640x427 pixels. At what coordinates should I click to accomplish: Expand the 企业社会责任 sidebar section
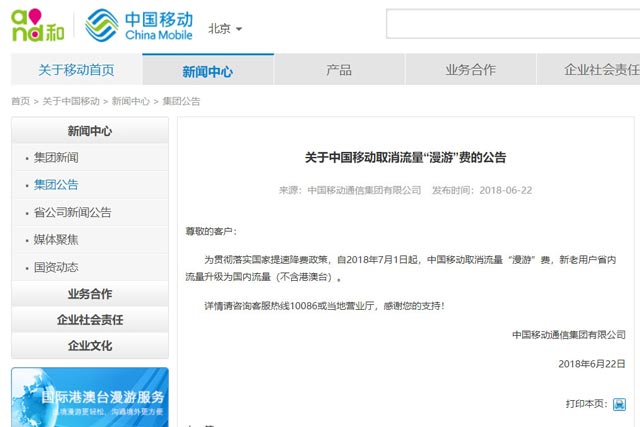pyautogui.click(x=90, y=320)
